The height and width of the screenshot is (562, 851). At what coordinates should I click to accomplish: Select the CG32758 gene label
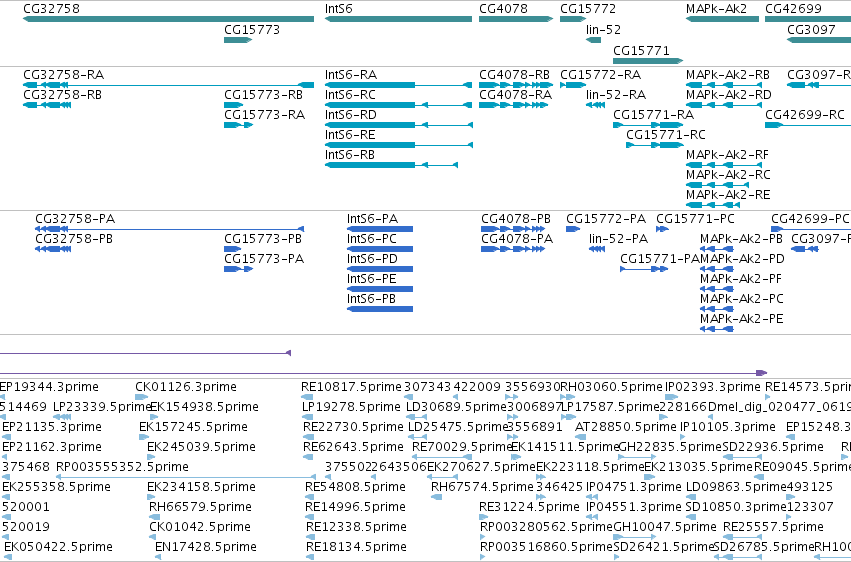click(x=52, y=9)
